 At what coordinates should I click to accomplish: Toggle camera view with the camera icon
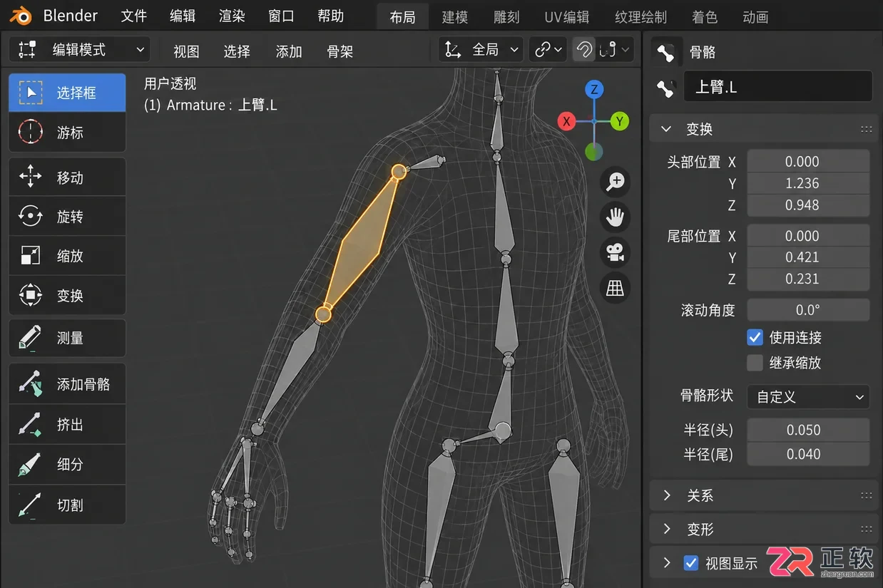[x=615, y=252]
